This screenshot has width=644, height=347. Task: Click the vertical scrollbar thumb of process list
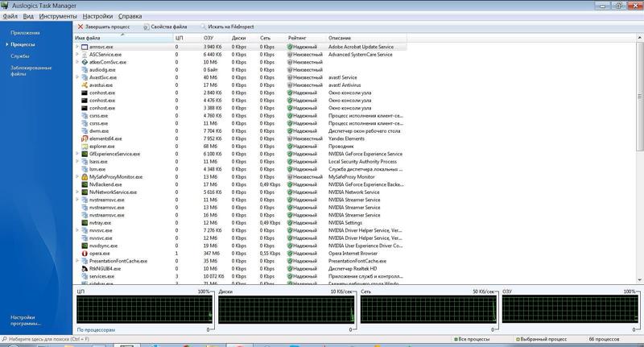[x=639, y=97]
